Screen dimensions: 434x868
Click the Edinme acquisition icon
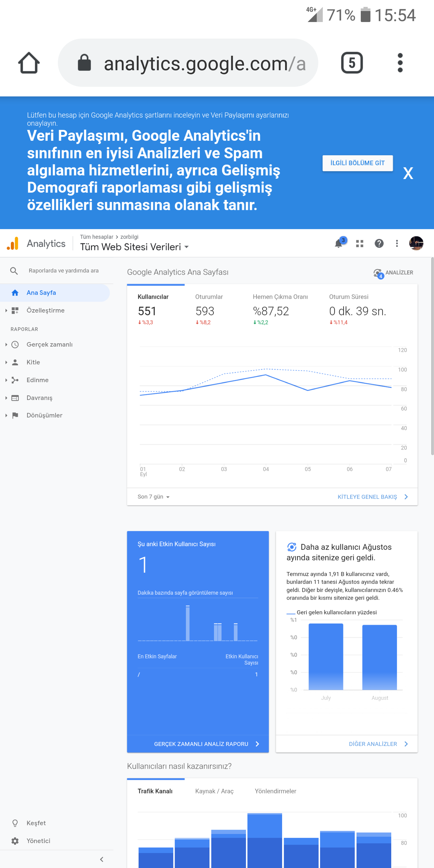click(15, 380)
